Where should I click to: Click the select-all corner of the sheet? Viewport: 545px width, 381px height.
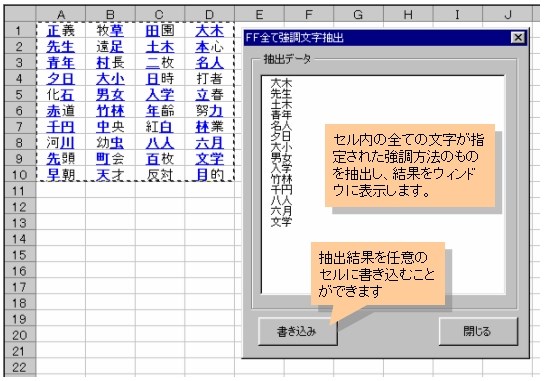point(20,15)
